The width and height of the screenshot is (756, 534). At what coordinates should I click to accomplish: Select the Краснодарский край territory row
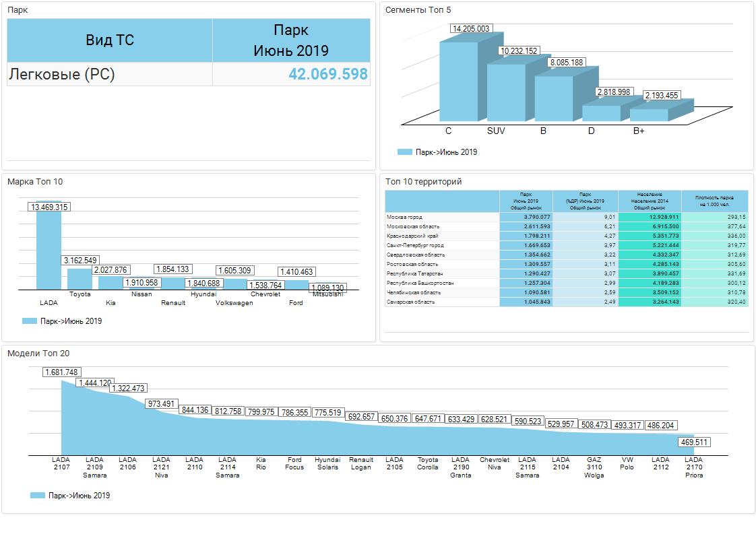(442, 236)
